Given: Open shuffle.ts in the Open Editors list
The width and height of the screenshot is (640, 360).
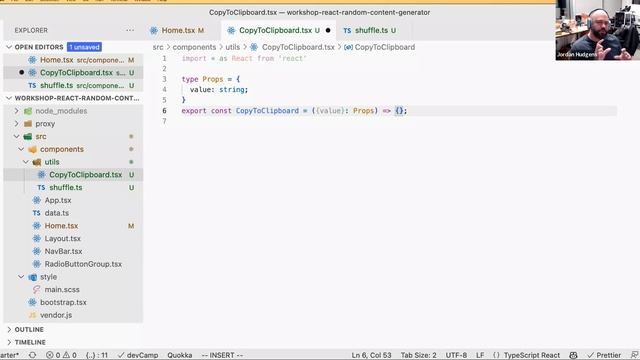Looking at the screenshot, I should pos(73,85).
